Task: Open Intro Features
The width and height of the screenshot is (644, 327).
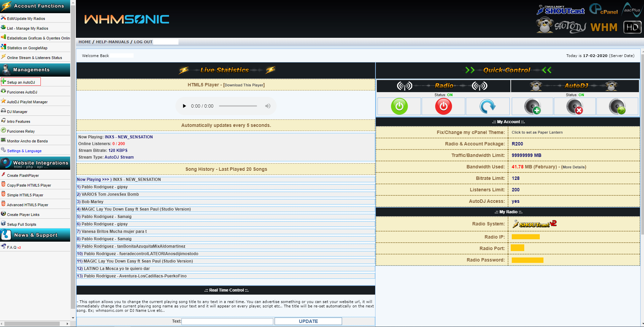Action: click(19, 121)
